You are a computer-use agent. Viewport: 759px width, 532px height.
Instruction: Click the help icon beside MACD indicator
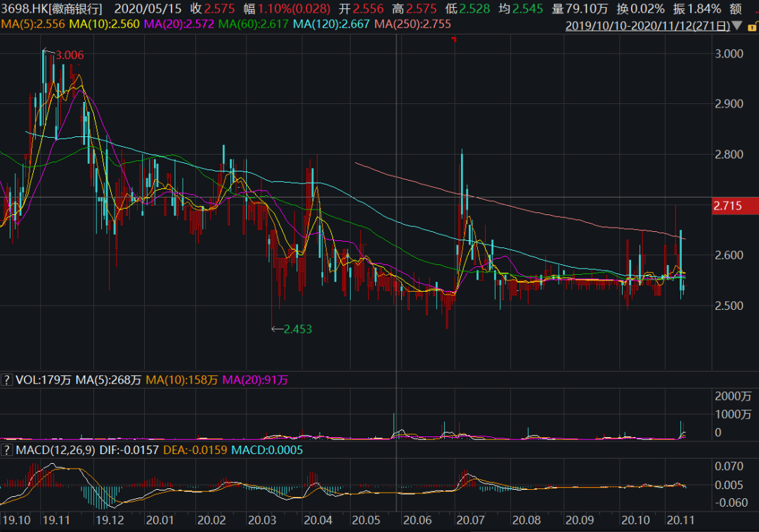pyautogui.click(x=7, y=449)
